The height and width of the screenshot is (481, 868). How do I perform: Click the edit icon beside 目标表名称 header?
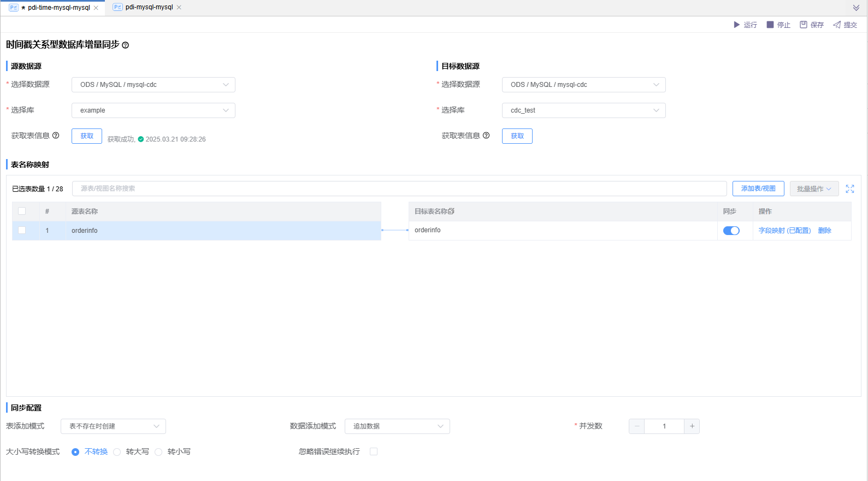(451, 211)
